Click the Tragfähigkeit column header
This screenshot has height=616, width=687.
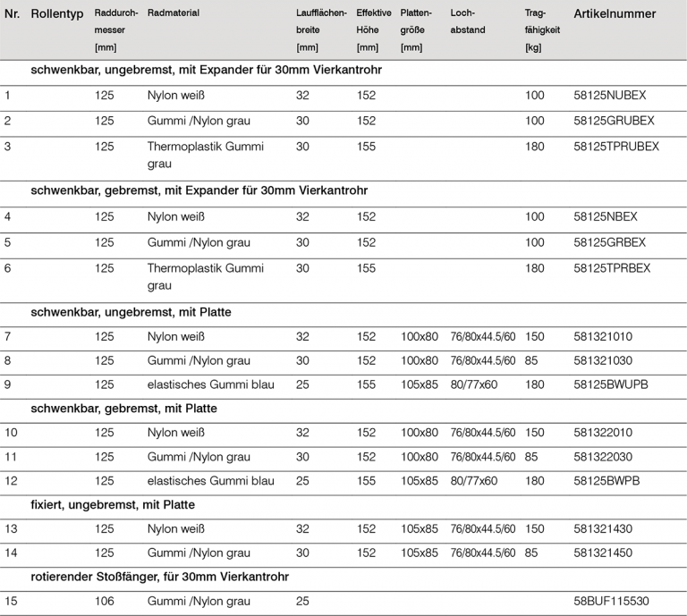[541, 30]
